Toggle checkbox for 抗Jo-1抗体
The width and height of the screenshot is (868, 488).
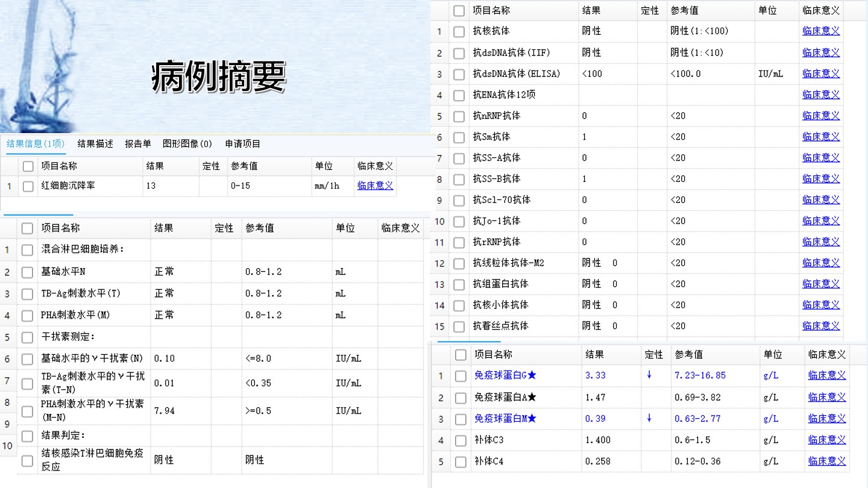[x=459, y=222]
